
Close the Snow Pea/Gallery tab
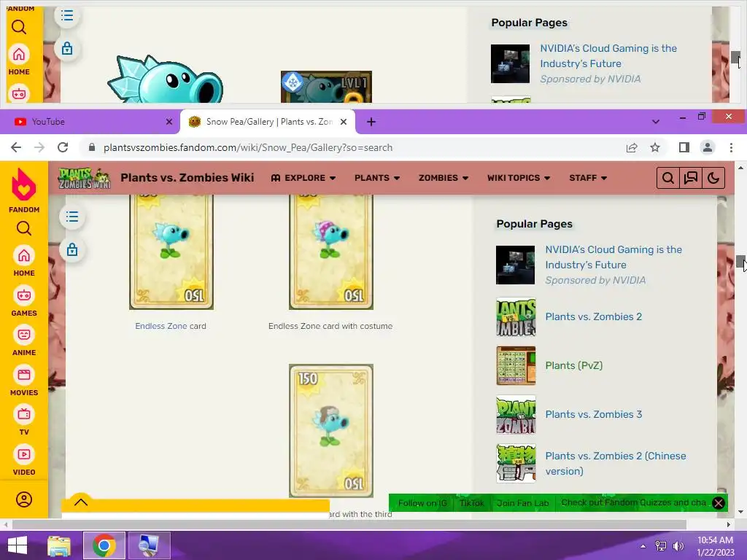click(x=344, y=122)
